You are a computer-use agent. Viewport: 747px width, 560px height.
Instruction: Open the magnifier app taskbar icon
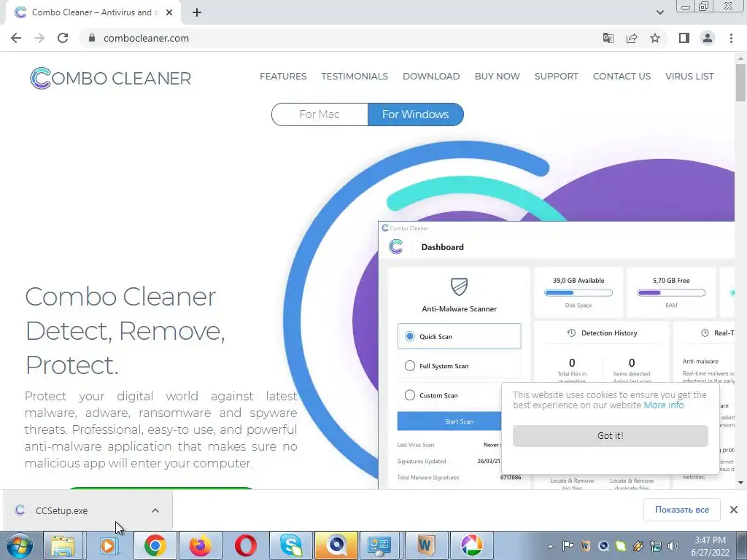click(x=336, y=545)
